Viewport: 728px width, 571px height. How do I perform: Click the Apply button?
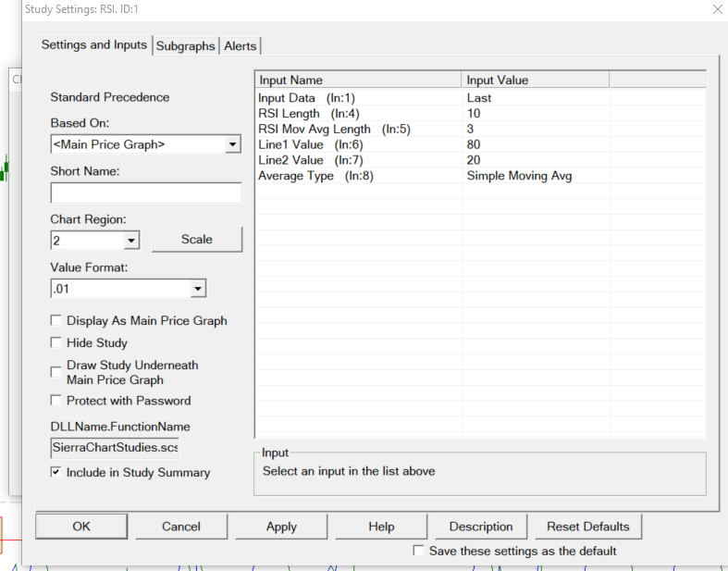(281, 527)
